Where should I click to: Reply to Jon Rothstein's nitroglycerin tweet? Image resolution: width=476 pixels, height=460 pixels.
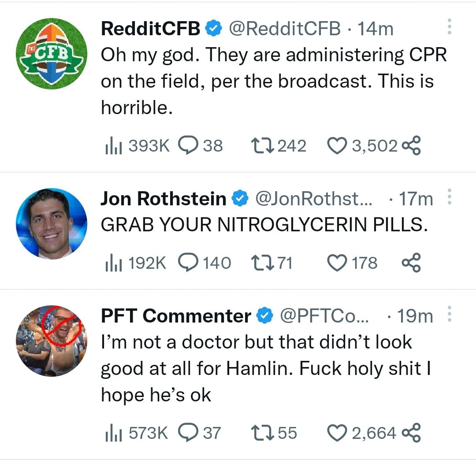[189, 263]
